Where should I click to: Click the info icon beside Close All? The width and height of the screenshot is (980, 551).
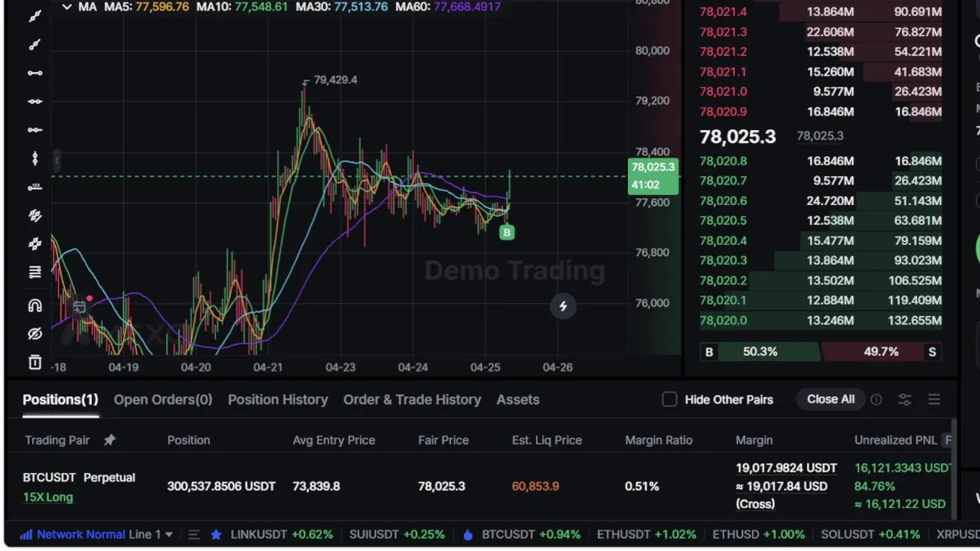(x=876, y=399)
